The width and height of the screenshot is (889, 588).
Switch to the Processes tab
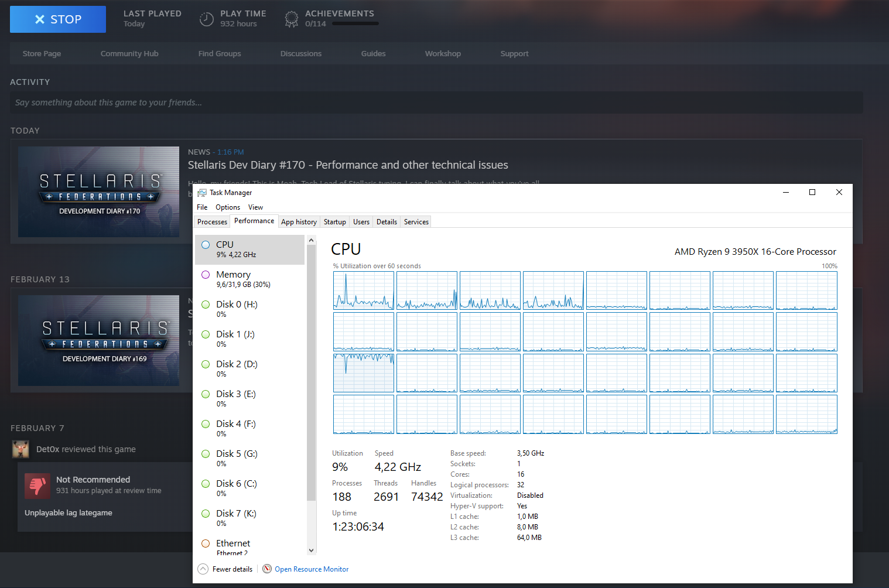[212, 222]
